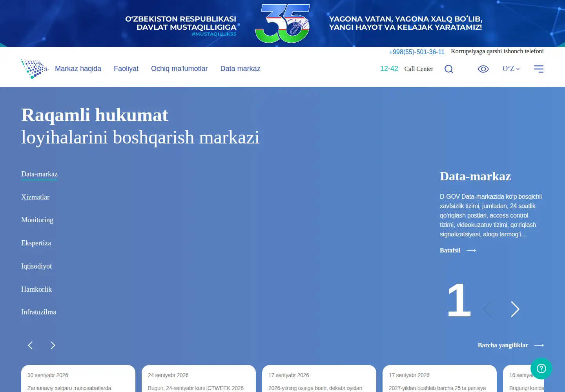The image size is (565, 392).
Task: Click the Data-markaz slide heading
Action: point(475,176)
